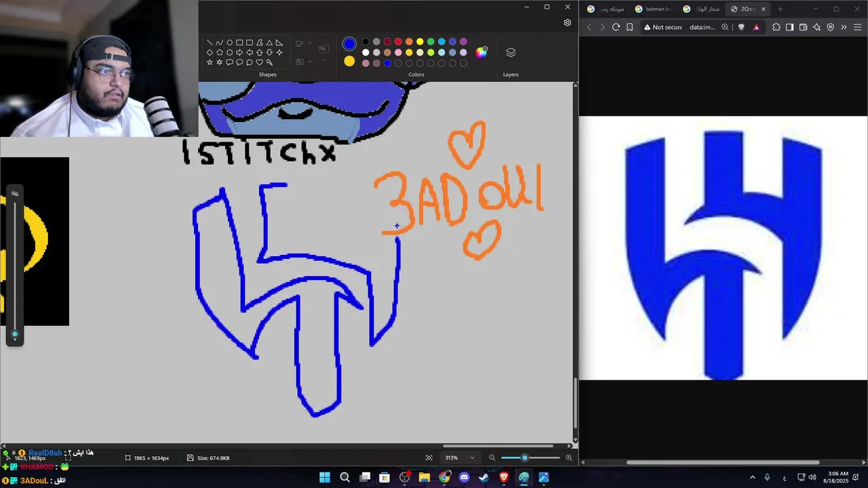Select the Left arrow shape

pos(250,52)
